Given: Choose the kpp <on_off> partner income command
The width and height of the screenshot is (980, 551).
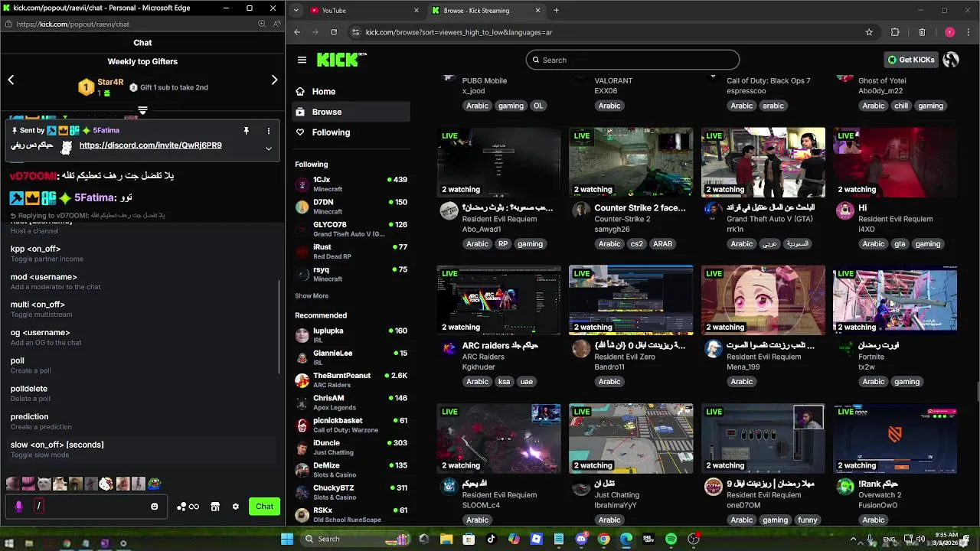Looking at the screenshot, I should click(x=142, y=253).
